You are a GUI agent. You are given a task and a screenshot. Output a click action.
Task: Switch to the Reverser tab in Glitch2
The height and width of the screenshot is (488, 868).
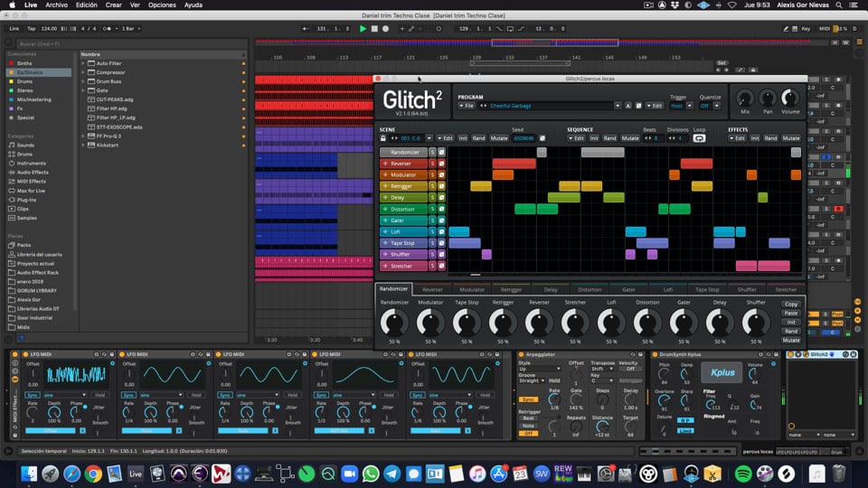(432, 289)
